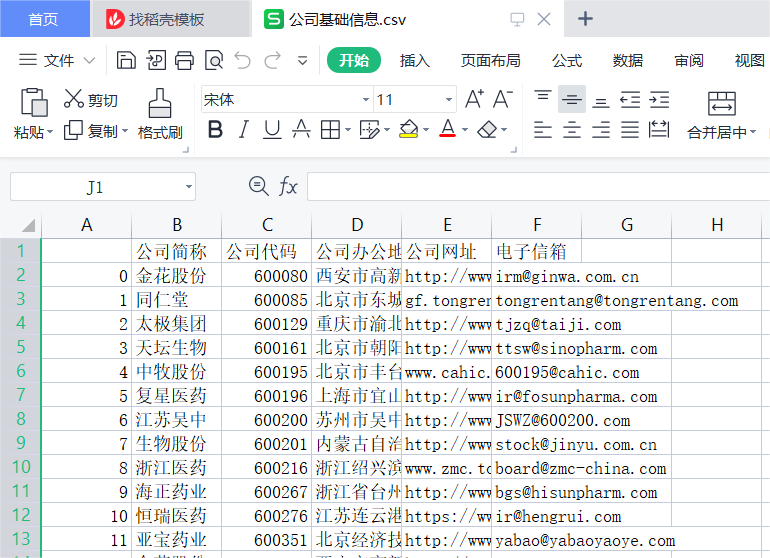Screen dimensions: 770x558
Task: Click the cell borders icon
Action: (330, 130)
